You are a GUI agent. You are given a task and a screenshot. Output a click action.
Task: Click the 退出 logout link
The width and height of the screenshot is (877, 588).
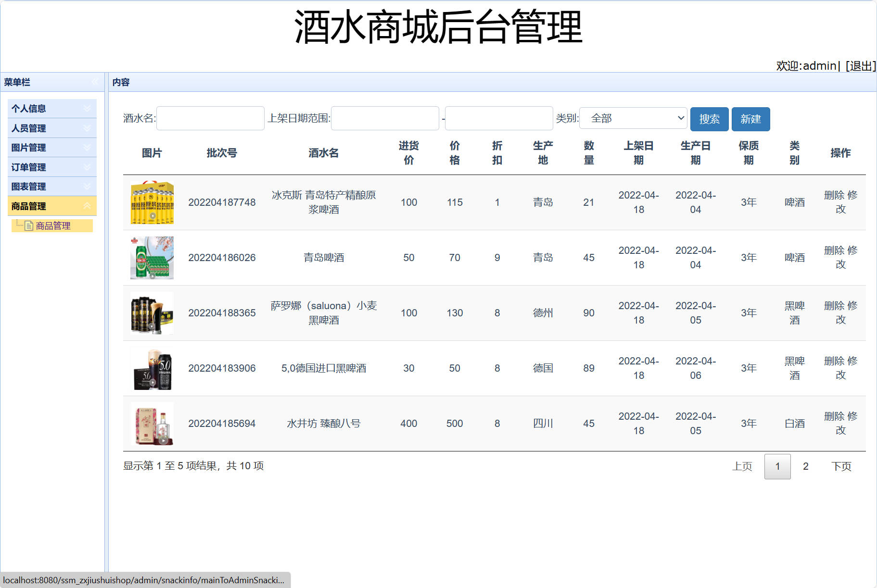coord(861,65)
